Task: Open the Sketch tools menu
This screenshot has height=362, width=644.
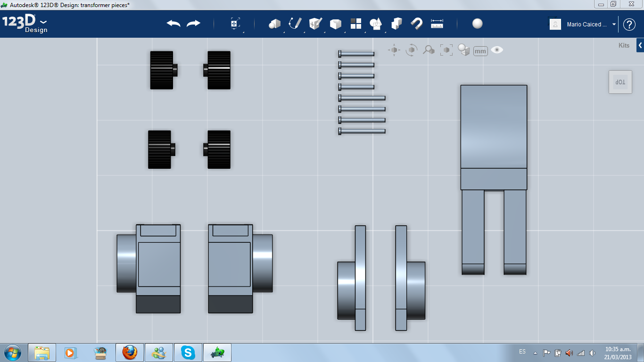Action: pos(295,24)
